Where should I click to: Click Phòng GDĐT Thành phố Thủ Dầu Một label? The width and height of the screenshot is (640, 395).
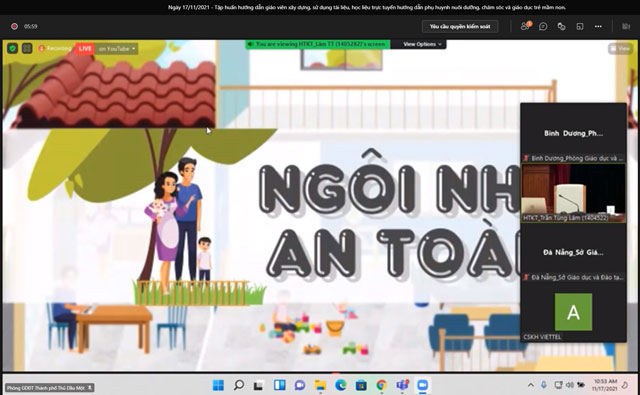[49, 388]
